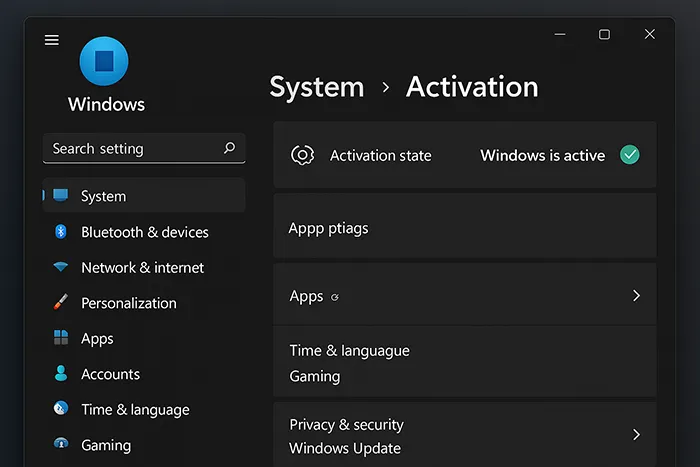
Task: Expand the Apps row chevron
Action: pos(637,296)
